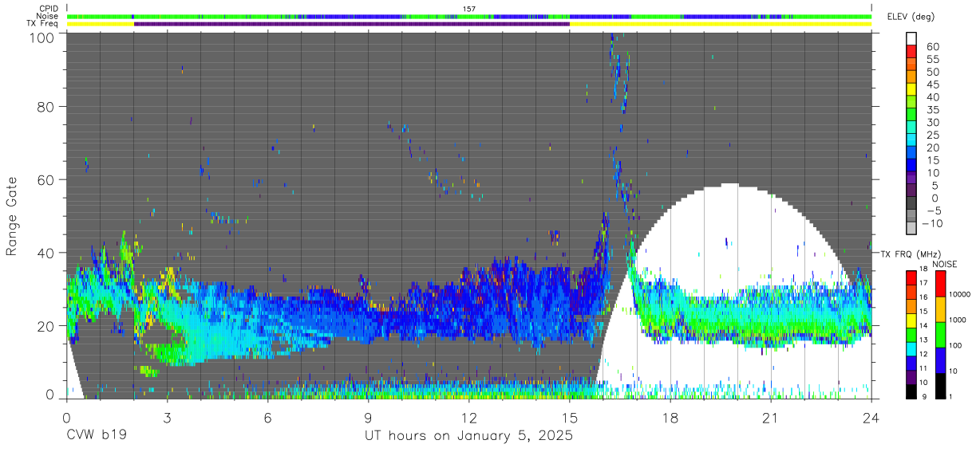Click the range gate tick label 40
Image resolution: width=980 pixels, height=452 pixels.
coord(46,253)
